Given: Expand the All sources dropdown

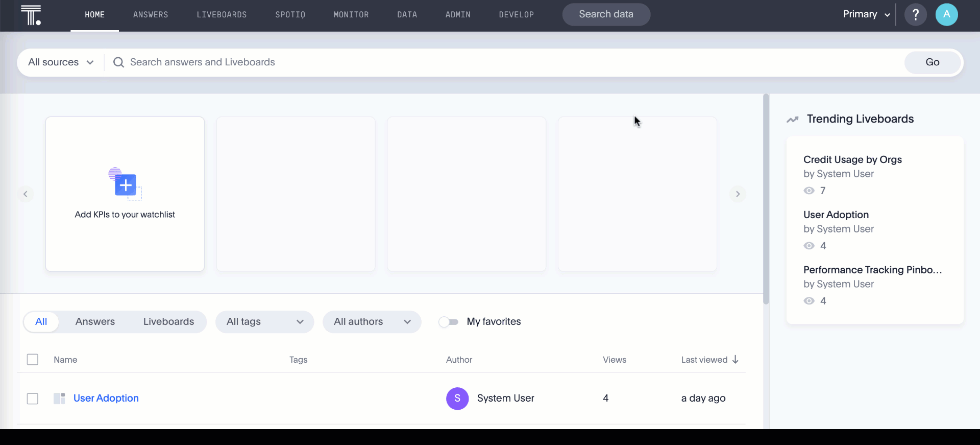Looking at the screenshot, I should 61,62.
